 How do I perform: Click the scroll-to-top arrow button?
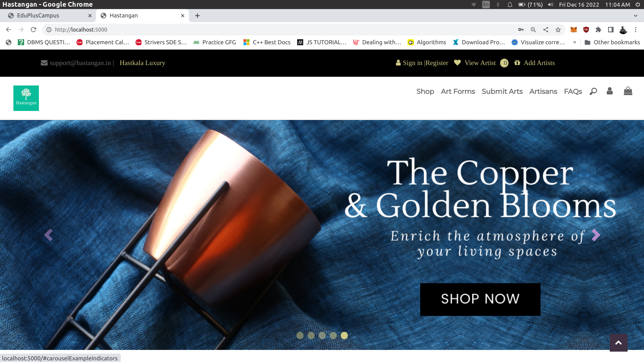coord(619,343)
